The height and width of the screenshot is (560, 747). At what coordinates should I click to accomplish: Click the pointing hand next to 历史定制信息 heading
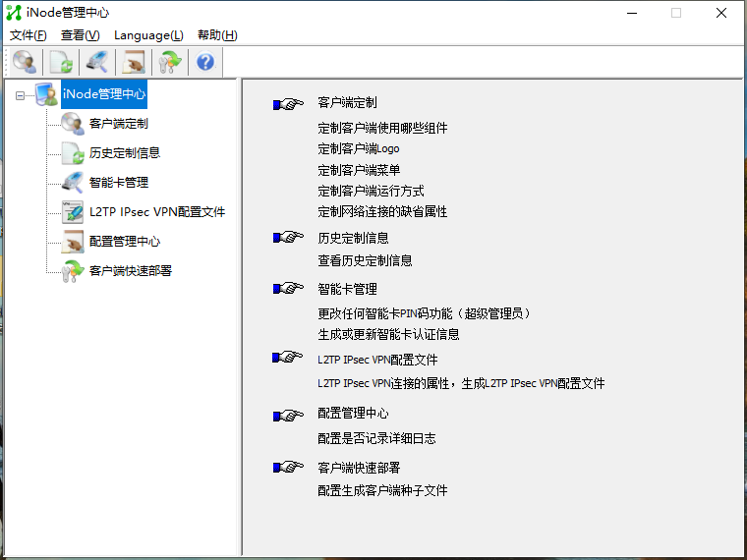pyautogui.click(x=288, y=237)
